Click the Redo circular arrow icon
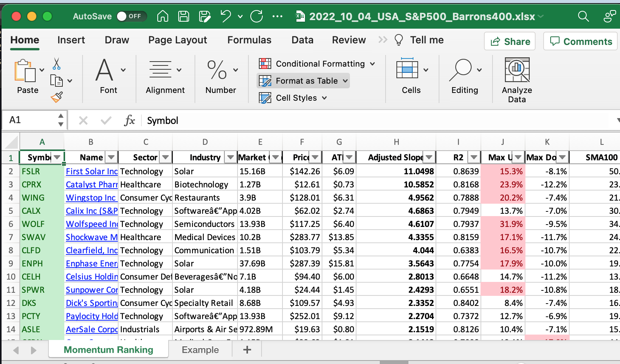 point(257,16)
